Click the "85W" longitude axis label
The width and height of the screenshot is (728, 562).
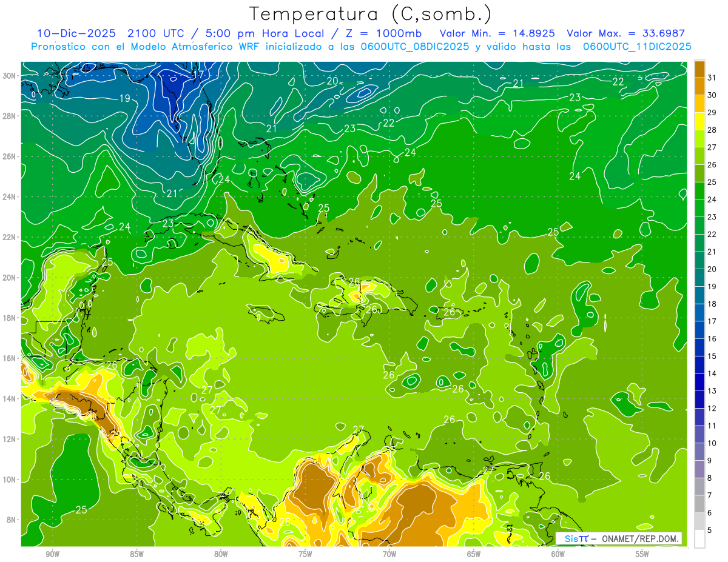click(136, 554)
